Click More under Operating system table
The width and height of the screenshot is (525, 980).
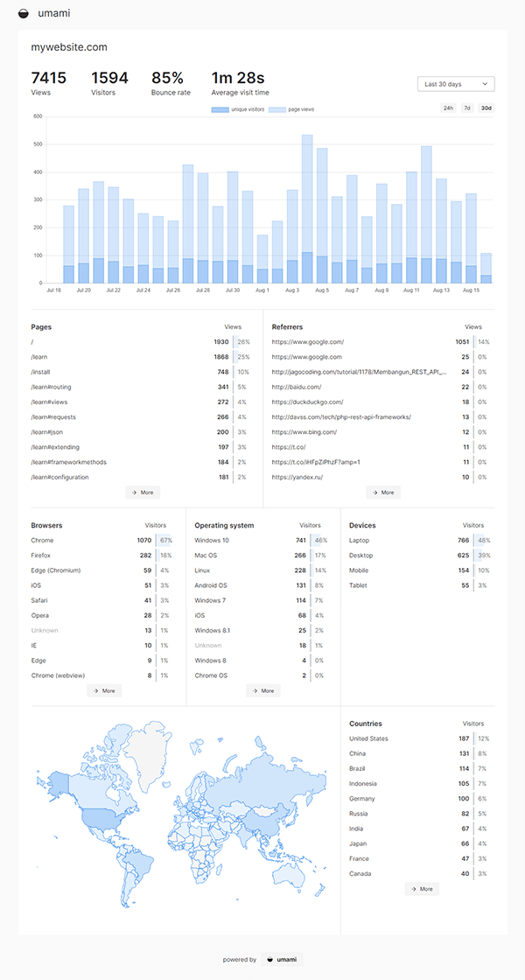click(x=263, y=690)
